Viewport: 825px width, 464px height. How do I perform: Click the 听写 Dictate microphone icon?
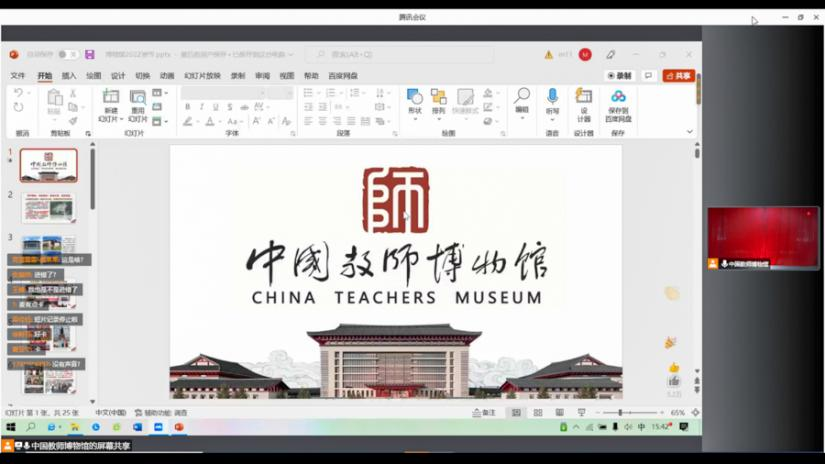552,98
